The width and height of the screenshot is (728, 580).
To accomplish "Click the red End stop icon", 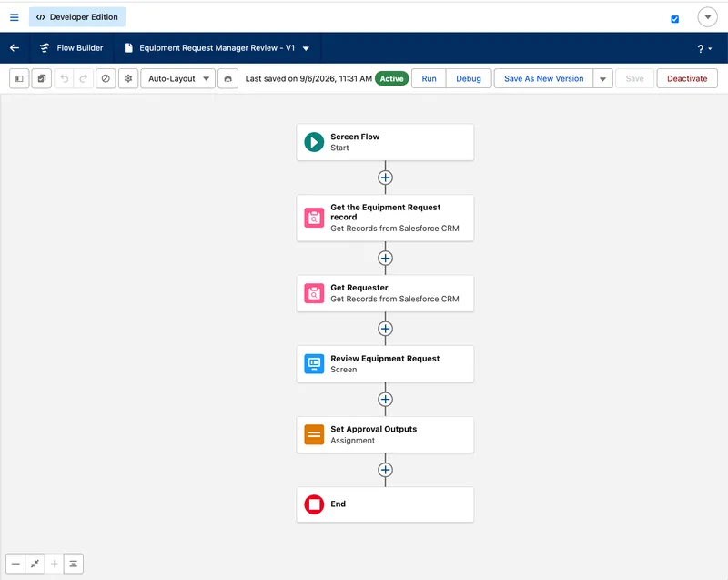I will pyautogui.click(x=314, y=504).
